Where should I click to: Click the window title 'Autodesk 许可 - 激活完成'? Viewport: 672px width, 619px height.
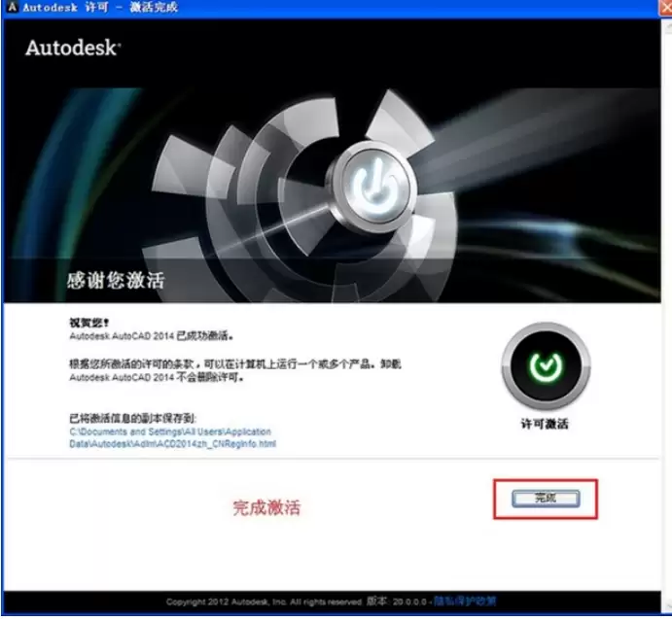(100, 7)
